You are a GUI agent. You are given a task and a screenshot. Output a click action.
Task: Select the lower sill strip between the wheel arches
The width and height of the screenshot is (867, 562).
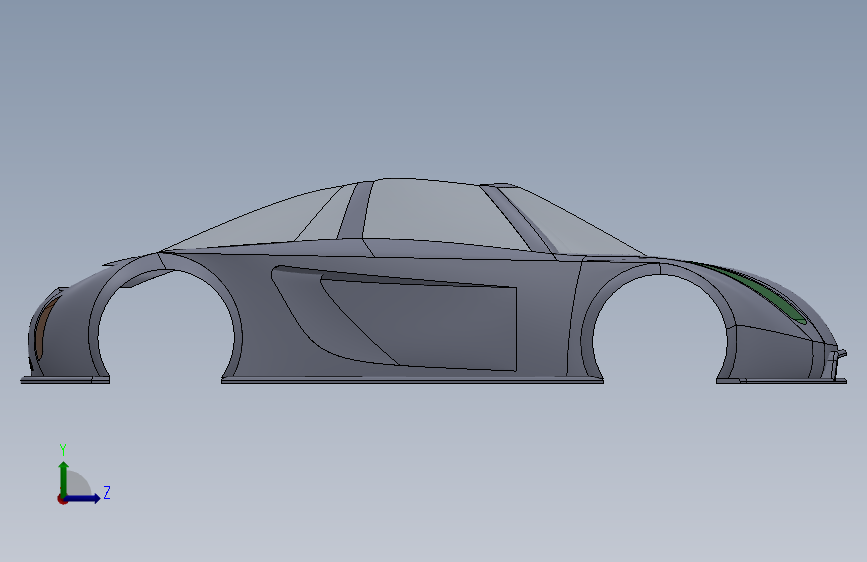412,379
